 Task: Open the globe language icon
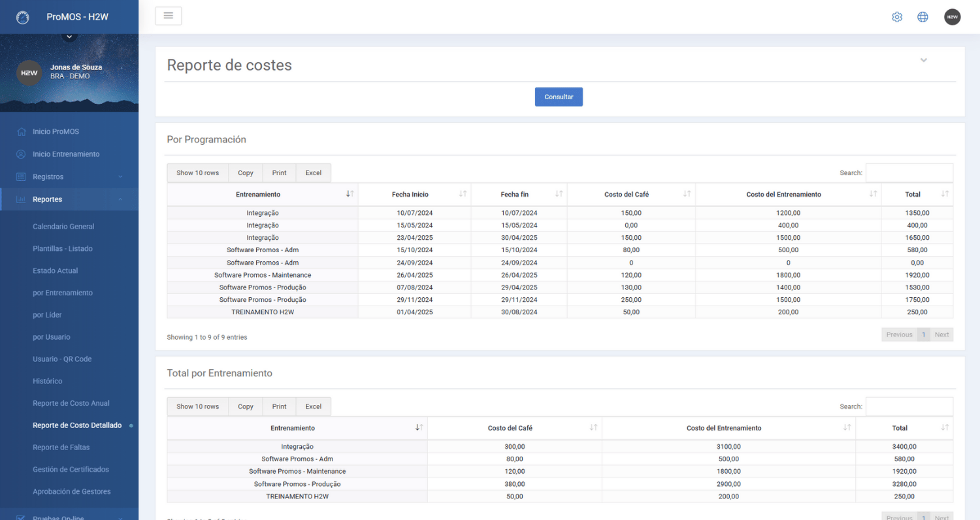tap(923, 17)
